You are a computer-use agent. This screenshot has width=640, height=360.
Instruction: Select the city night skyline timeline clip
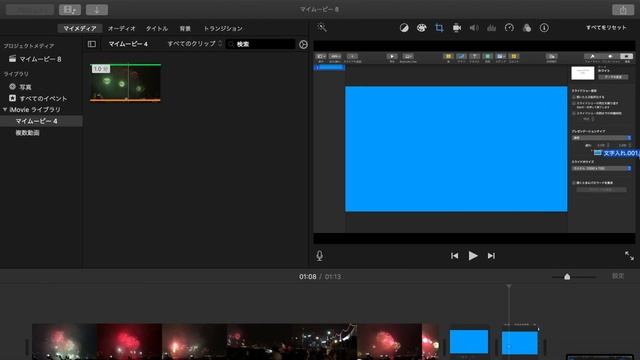pos(324,342)
